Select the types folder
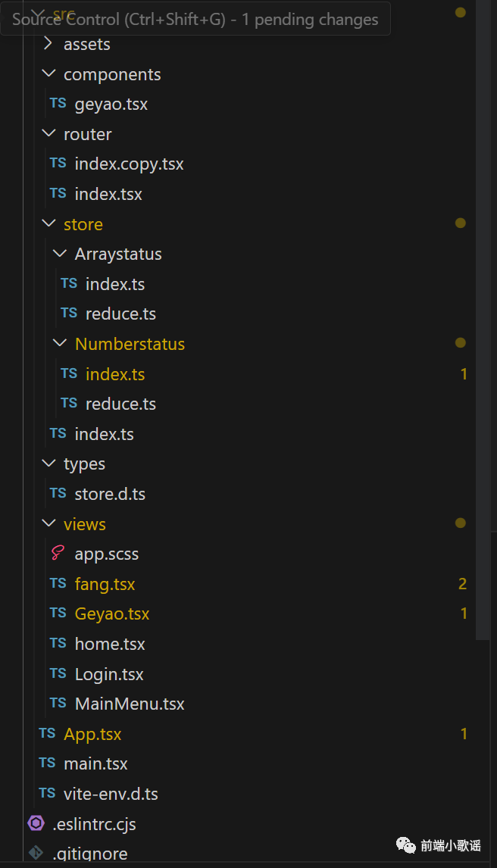Image resolution: width=497 pixels, height=868 pixels. (x=84, y=464)
